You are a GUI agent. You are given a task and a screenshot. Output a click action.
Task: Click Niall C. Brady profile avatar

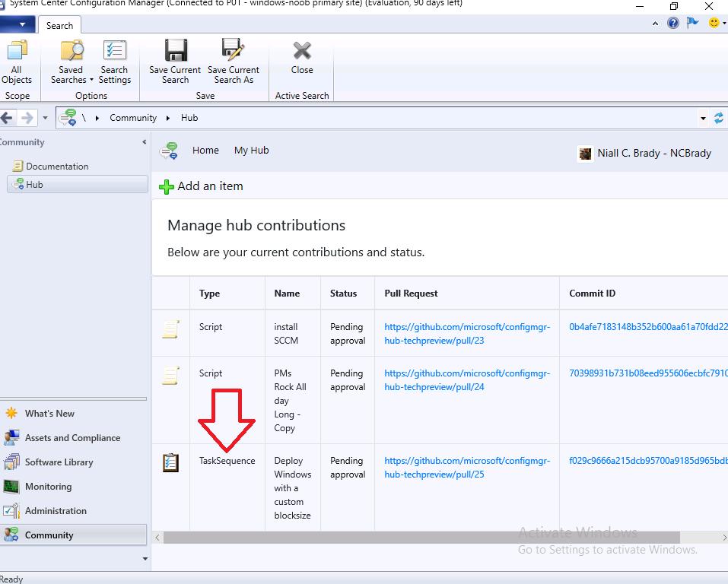tap(585, 153)
